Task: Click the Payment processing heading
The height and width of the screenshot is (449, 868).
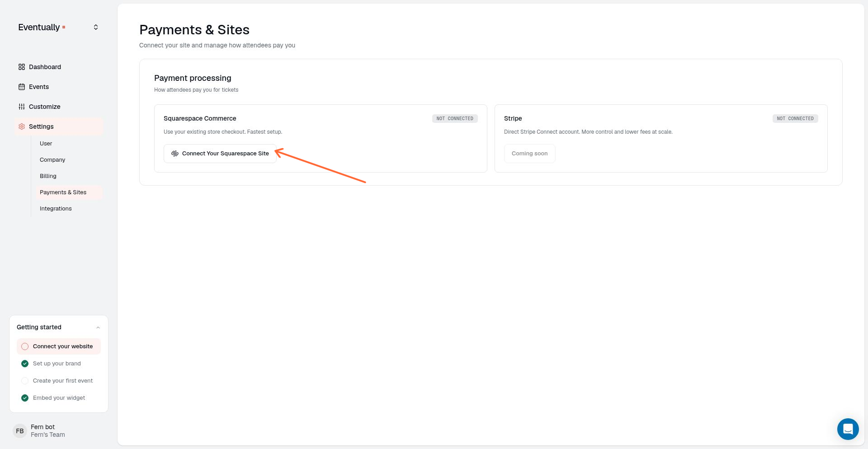Action: [x=193, y=78]
